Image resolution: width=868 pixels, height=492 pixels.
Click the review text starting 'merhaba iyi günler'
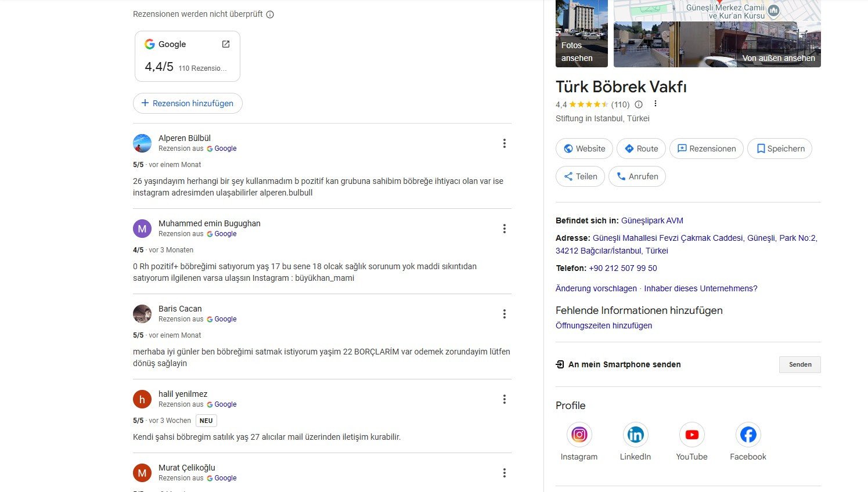tap(322, 357)
